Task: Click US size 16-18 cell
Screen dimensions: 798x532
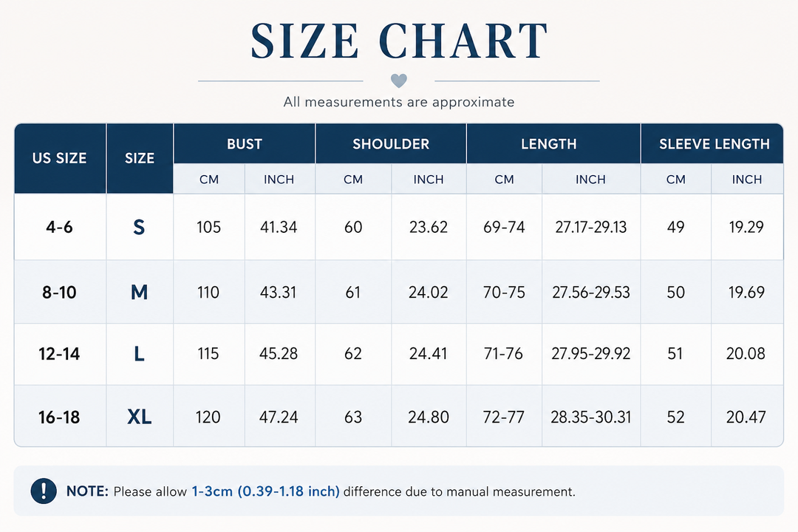Action: click(59, 417)
